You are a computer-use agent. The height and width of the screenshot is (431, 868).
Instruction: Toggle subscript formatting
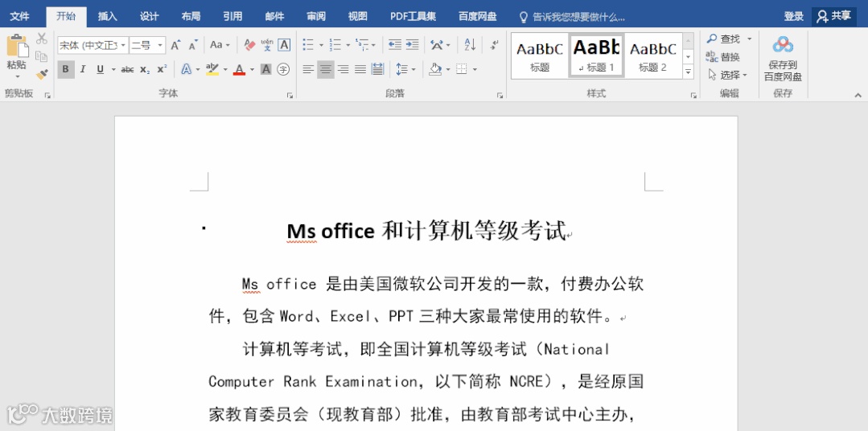coord(145,69)
